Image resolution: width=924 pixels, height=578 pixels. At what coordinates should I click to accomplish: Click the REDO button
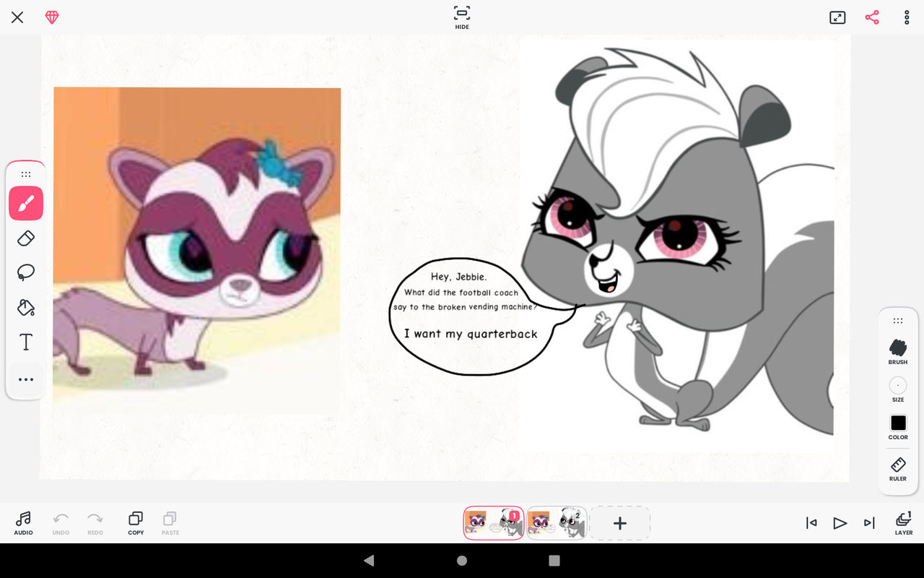95,523
